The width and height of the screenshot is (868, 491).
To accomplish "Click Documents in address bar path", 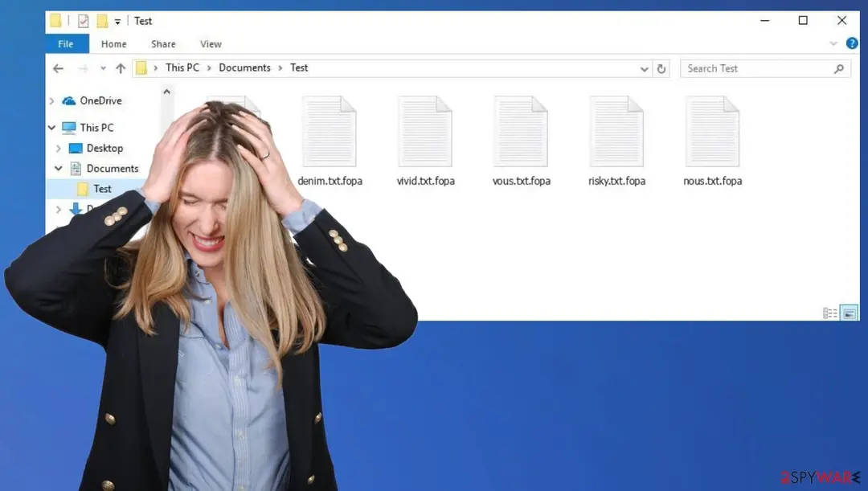I will click(244, 68).
